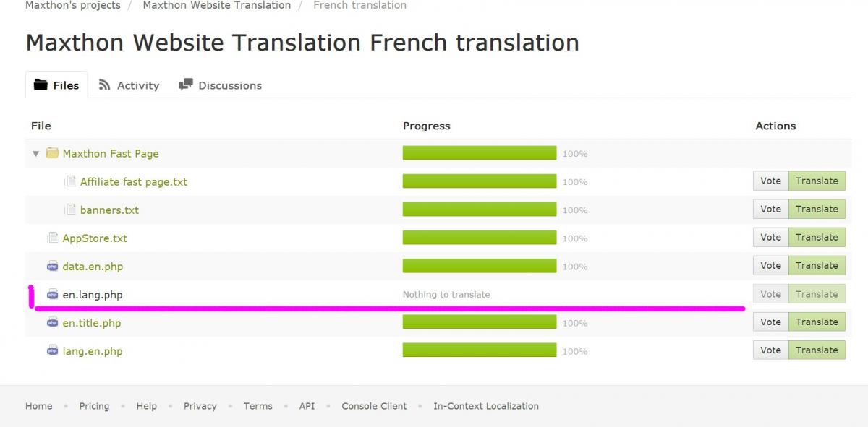Vote on AppStore.txt
Screen dimensions: 868x427
pos(770,237)
